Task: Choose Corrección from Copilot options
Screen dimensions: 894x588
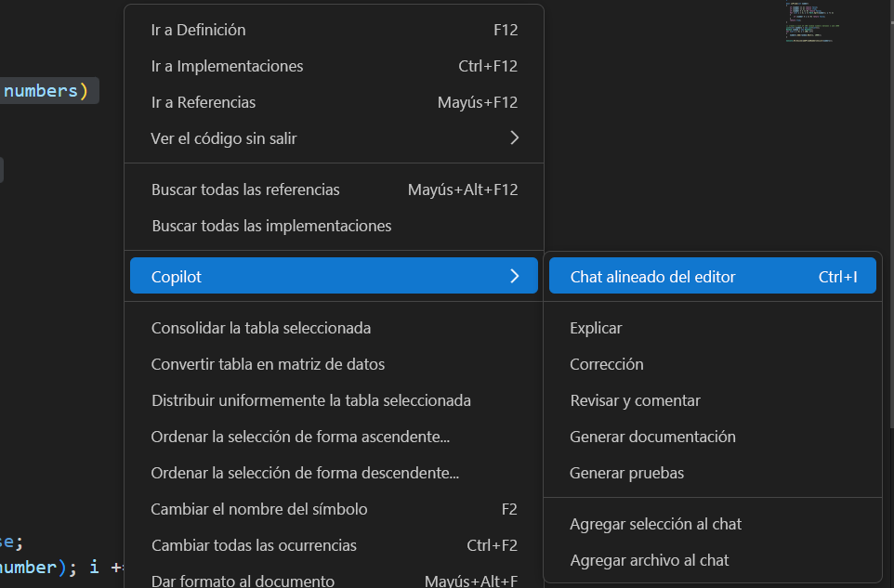Action: pyautogui.click(x=606, y=364)
